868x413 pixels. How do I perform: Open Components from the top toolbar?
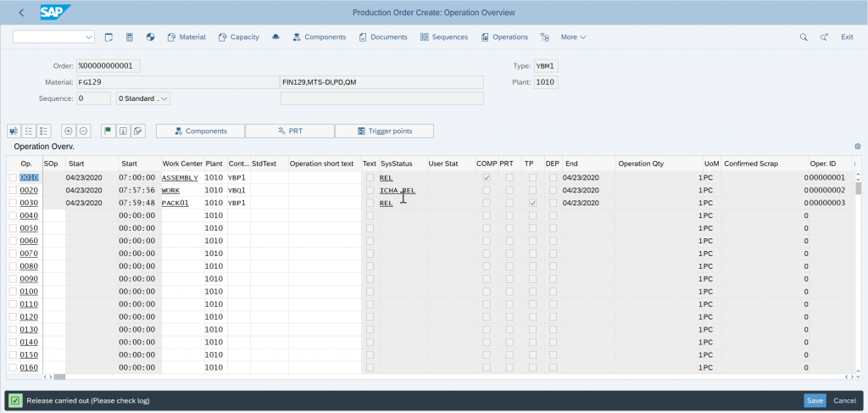(x=319, y=37)
